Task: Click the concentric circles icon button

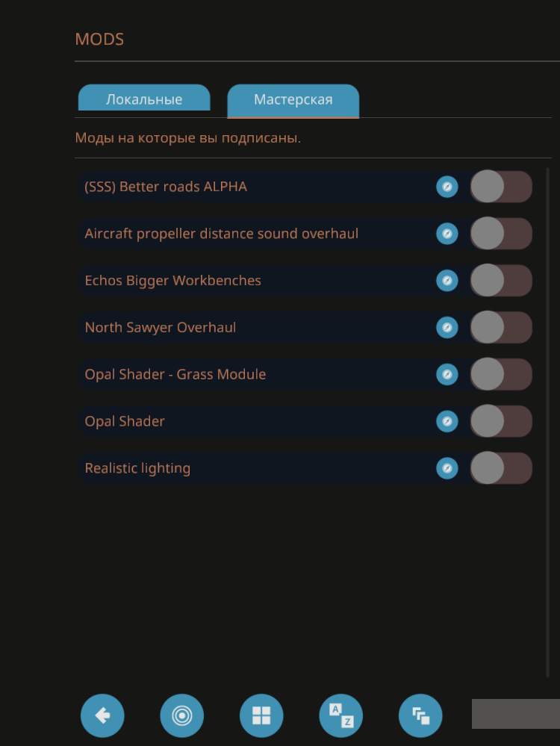Action: (181, 715)
